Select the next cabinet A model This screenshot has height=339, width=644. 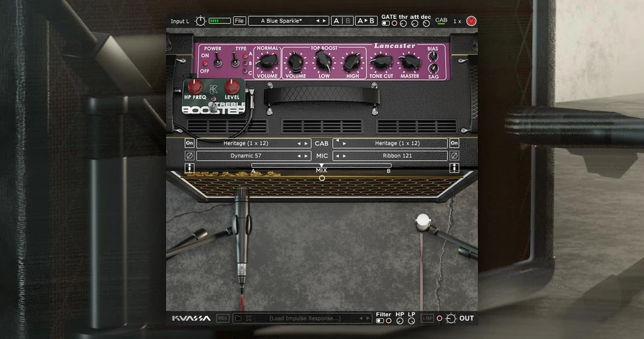coord(306,144)
